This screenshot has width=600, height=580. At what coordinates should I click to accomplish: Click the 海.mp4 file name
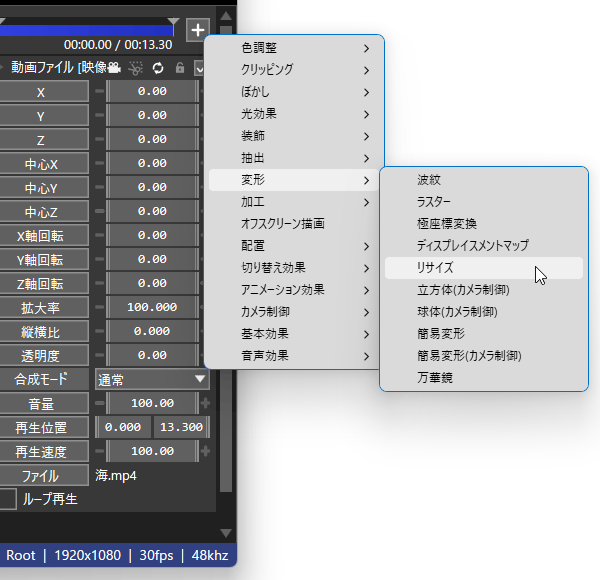coord(116,476)
